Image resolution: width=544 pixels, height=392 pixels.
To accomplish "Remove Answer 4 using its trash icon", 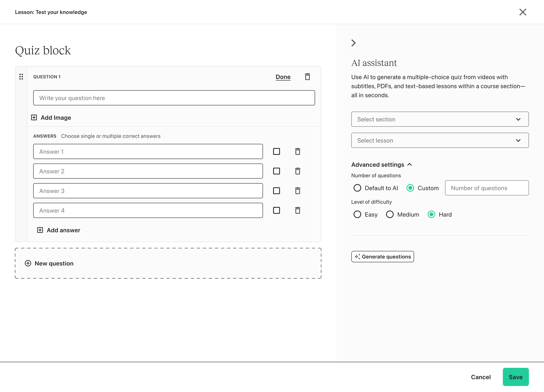I will click(297, 211).
